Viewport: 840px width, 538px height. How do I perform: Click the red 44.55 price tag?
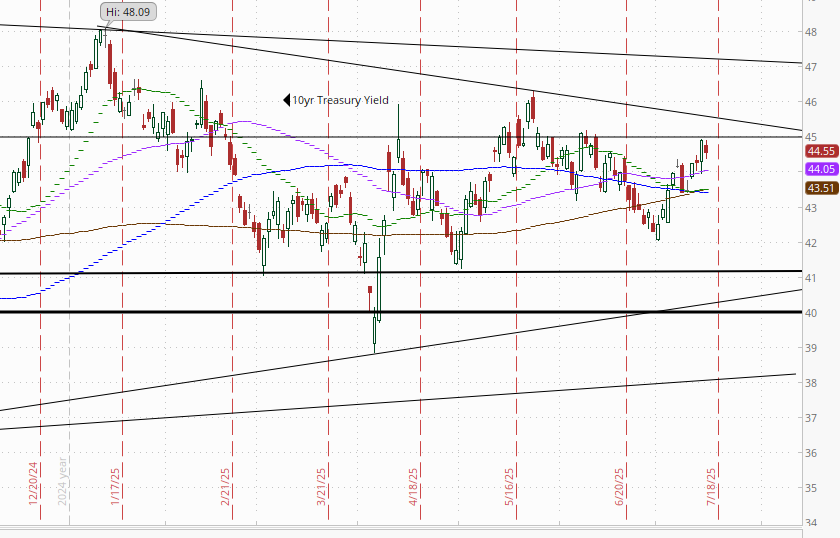coord(822,151)
